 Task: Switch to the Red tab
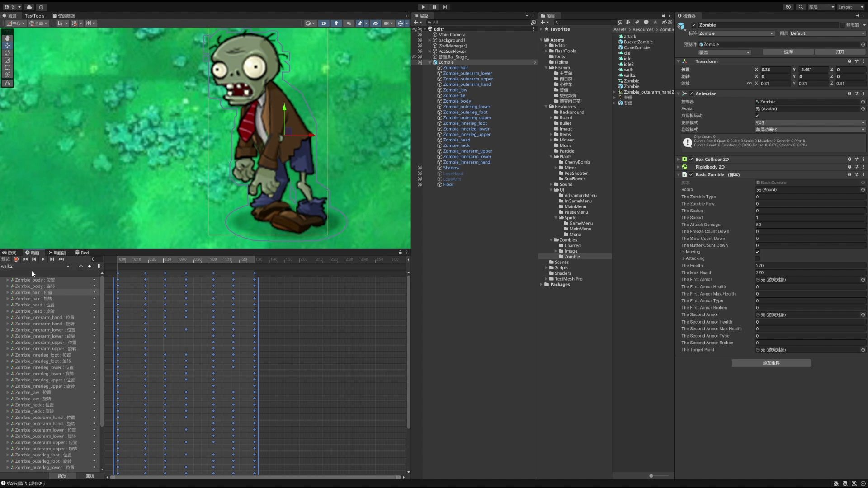82,253
